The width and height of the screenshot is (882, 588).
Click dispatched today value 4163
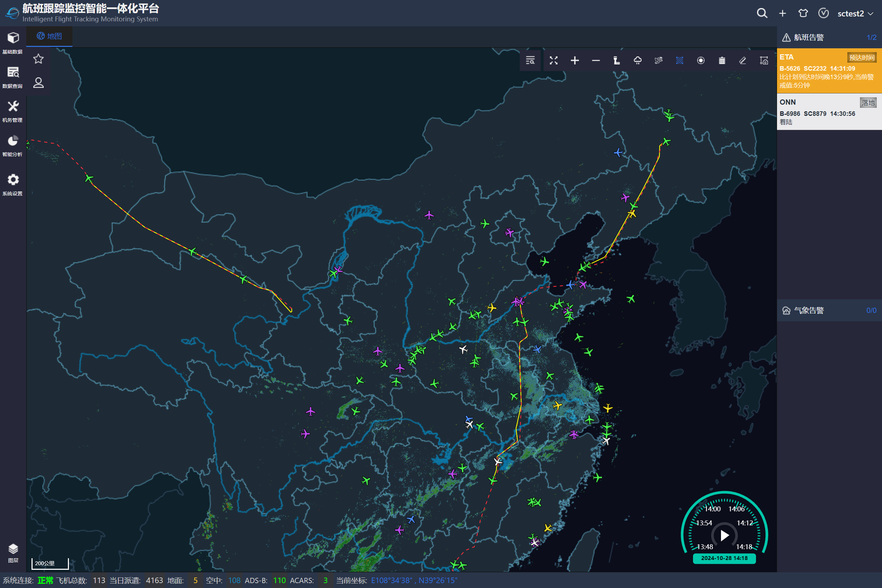click(154, 580)
